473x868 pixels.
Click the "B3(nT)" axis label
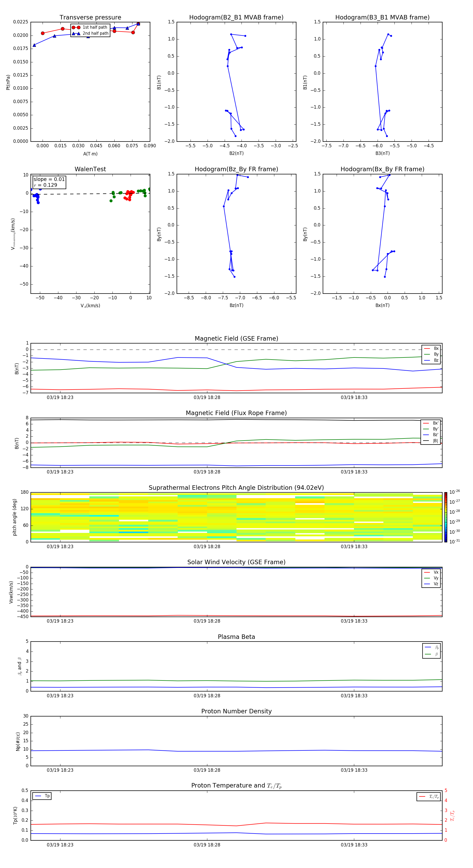point(382,153)
